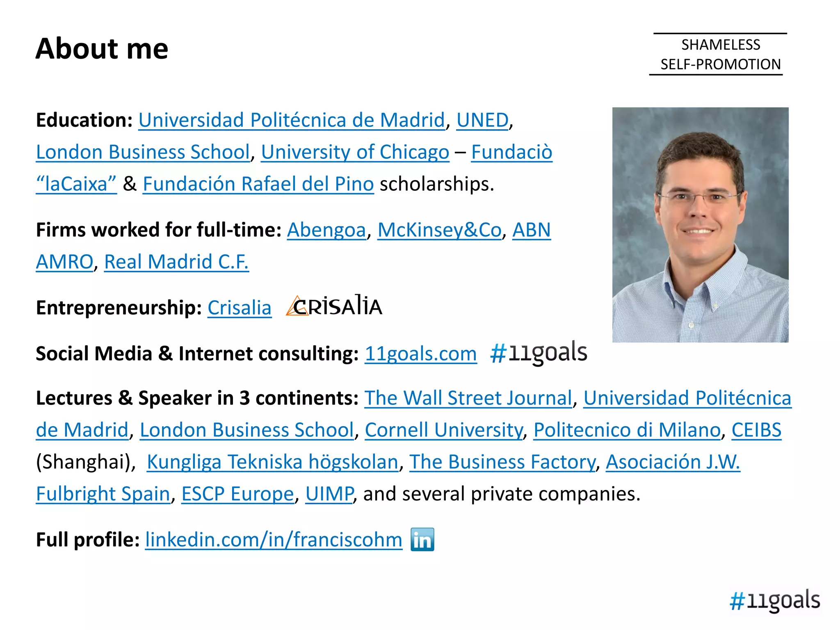This screenshot has height=630, width=840.
Task: Visit the Abengoa link
Action: click(326, 230)
